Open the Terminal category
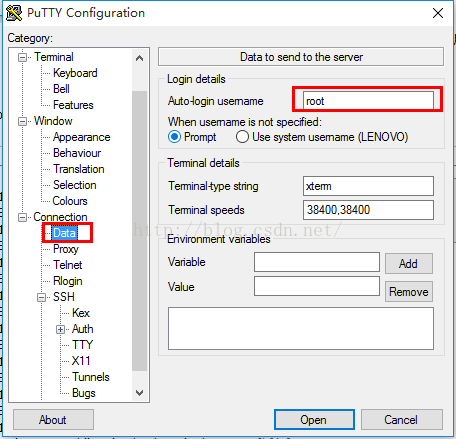The image size is (456, 439). click(54, 57)
